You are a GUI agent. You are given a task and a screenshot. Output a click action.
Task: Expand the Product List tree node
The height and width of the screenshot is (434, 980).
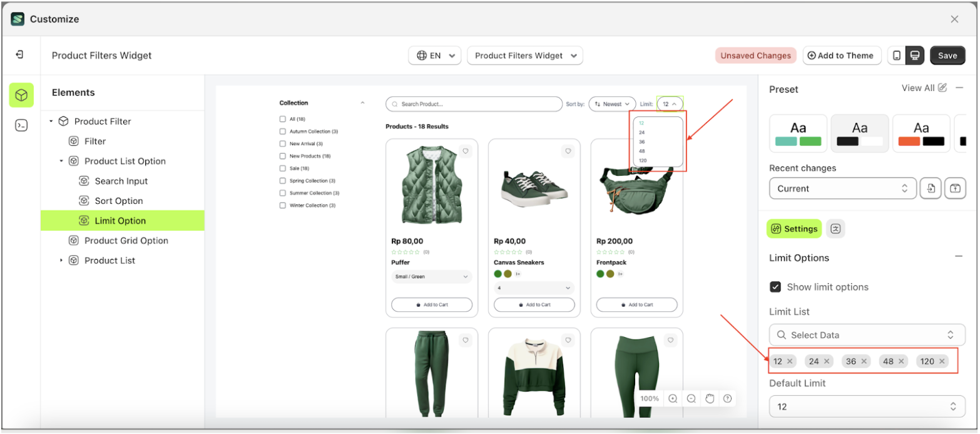pos(61,260)
